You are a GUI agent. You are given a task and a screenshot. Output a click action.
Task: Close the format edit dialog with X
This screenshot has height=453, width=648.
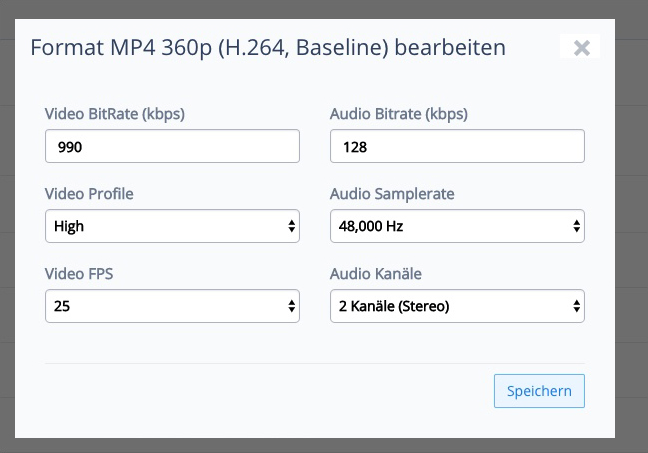[581, 48]
